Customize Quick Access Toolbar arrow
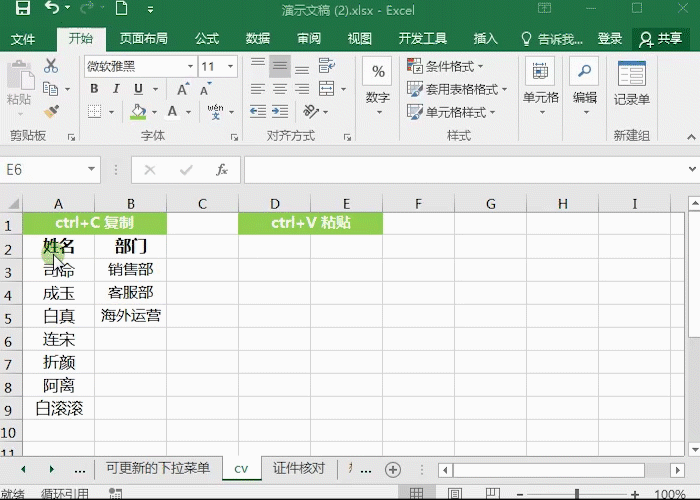The image size is (700, 500). pyautogui.click(x=150, y=9)
